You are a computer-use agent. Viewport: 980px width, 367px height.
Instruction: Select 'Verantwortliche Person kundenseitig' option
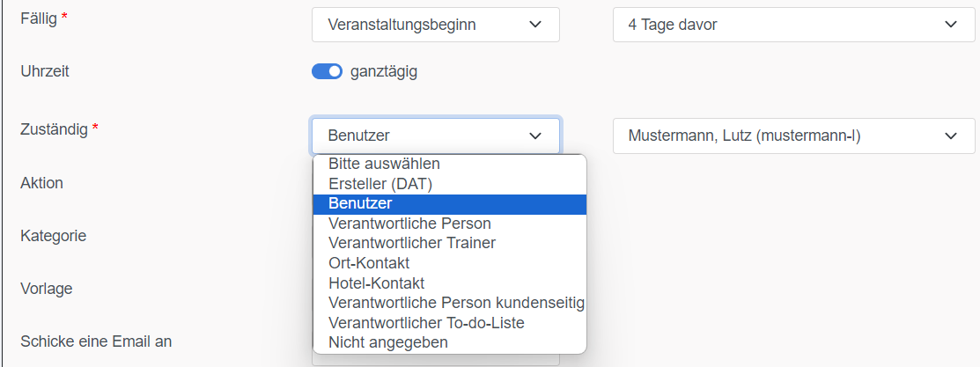456,303
